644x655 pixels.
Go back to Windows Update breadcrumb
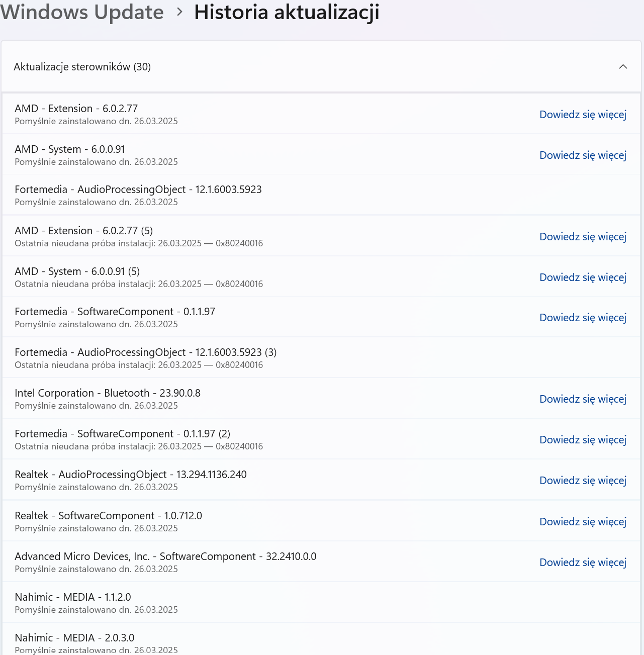82,12
